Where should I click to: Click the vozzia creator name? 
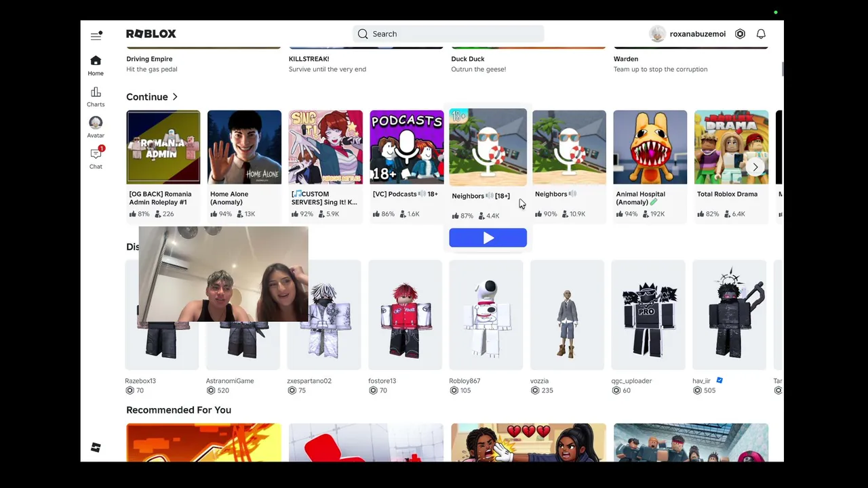(539, 381)
